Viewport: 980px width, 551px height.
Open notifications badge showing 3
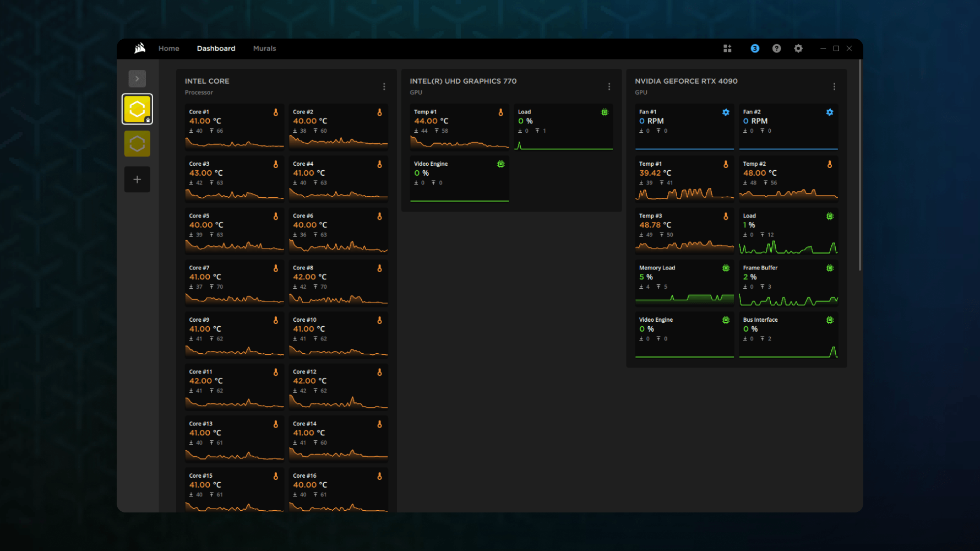(x=755, y=48)
